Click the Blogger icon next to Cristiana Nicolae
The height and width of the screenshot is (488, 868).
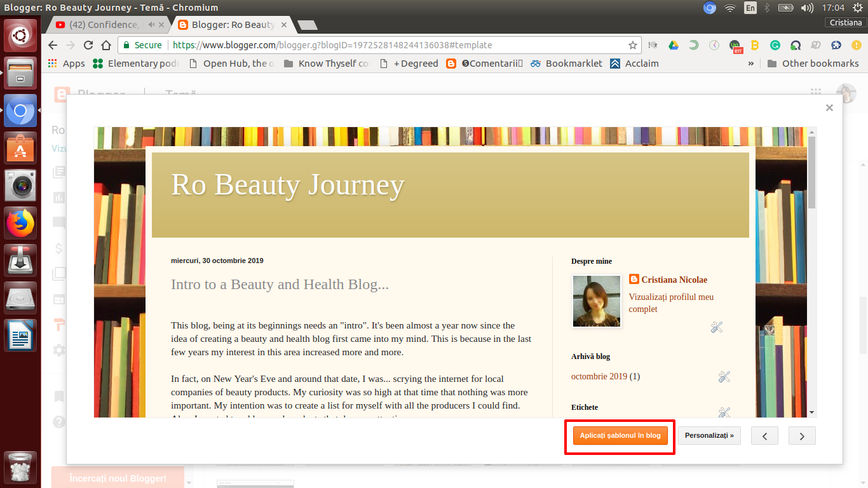click(x=634, y=279)
